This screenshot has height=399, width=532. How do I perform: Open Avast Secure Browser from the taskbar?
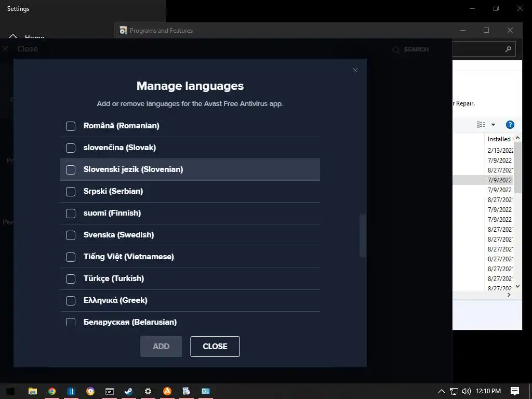(x=90, y=391)
